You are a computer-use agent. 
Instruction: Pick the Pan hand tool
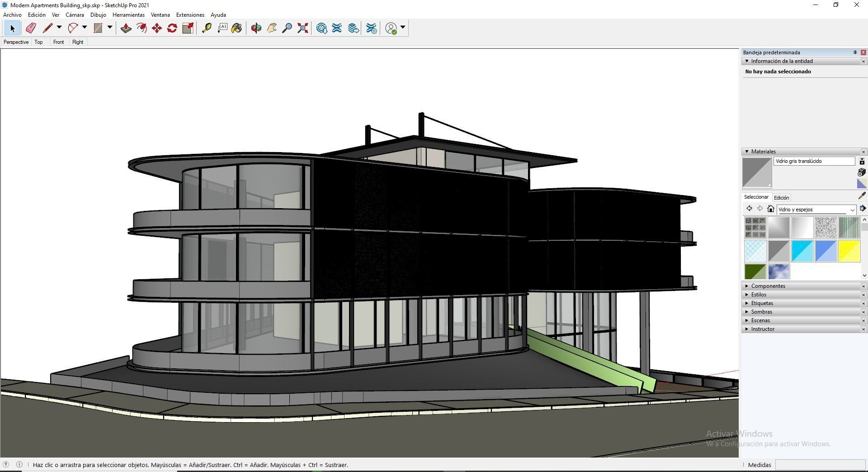pos(272,28)
